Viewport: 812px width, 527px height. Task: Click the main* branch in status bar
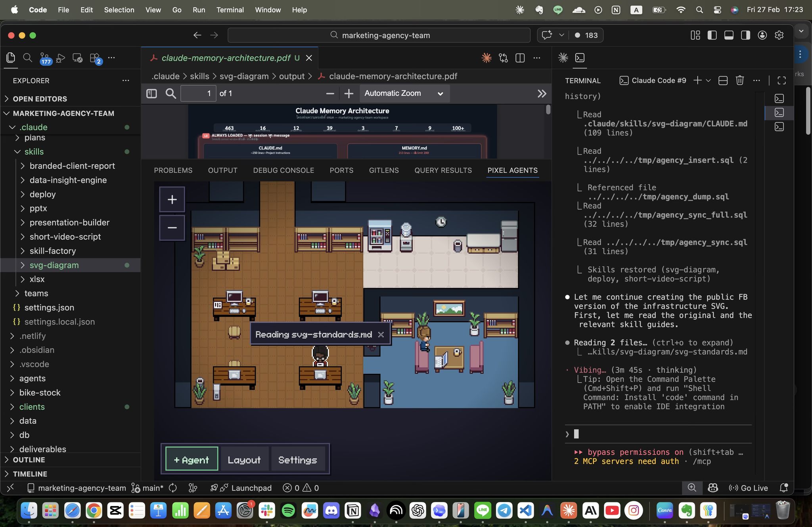(147, 488)
